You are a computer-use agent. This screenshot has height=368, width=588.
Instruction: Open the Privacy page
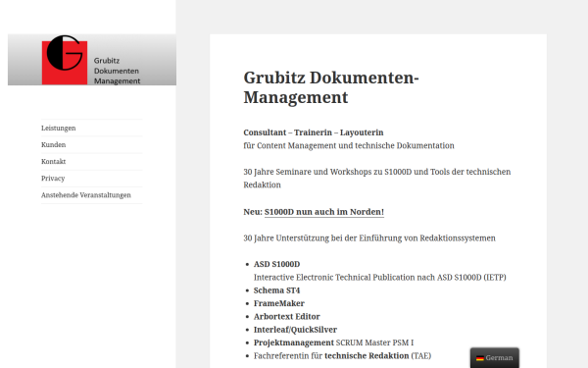tap(53, 179)
